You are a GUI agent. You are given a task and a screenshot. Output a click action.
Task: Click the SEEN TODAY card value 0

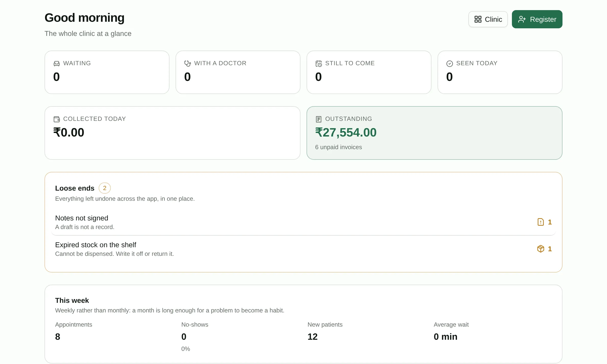(x=449, y=77)
